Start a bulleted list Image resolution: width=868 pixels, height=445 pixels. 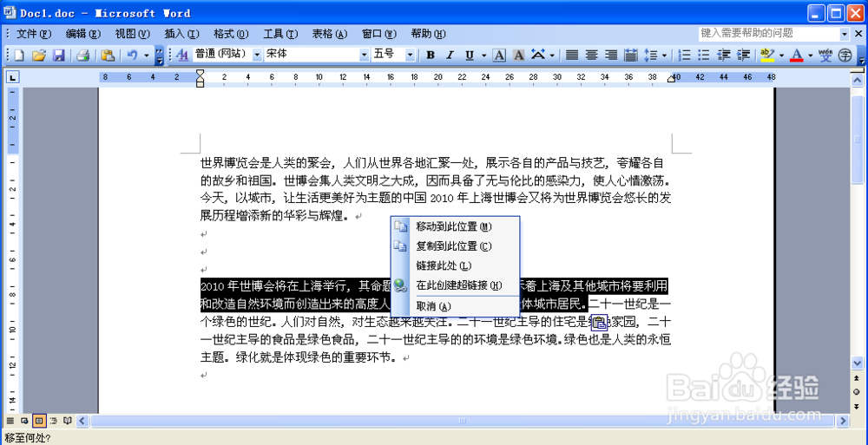703,56
